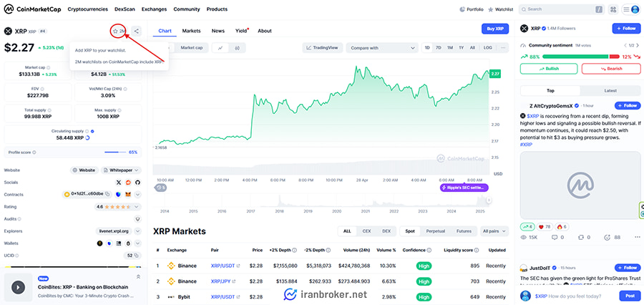Viewport: 644px width, 305px height.
Task: Click the Buy XRP button
Action: [495, 29]
